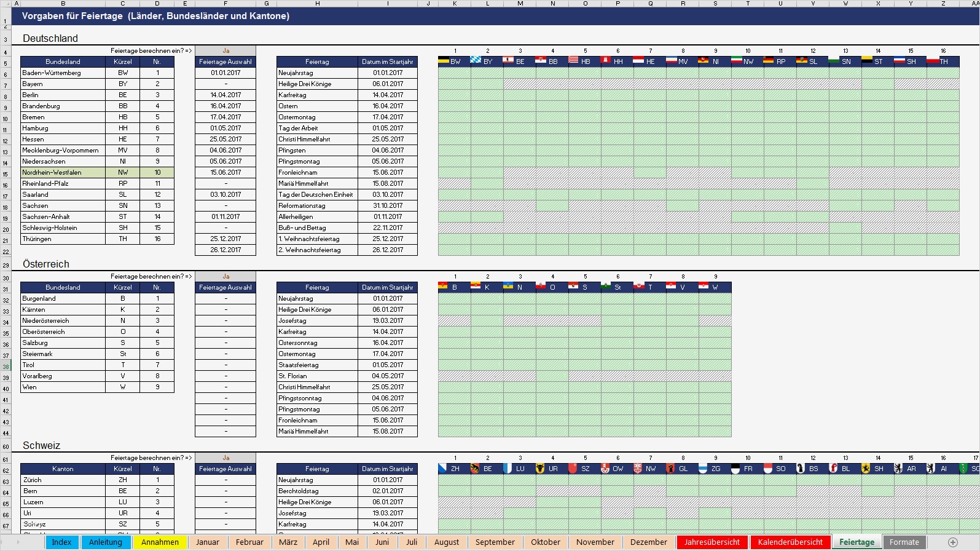This screenshot has height=551, width=980.
Task: Select the St. Florian holiday cell
Action: pyautogui.click(x=317, y=376)
